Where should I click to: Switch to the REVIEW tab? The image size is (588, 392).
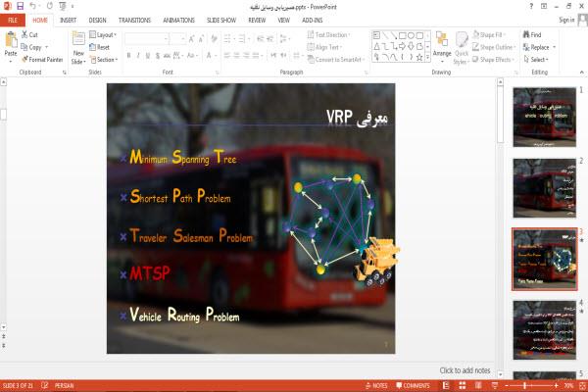tap(257, 21)
